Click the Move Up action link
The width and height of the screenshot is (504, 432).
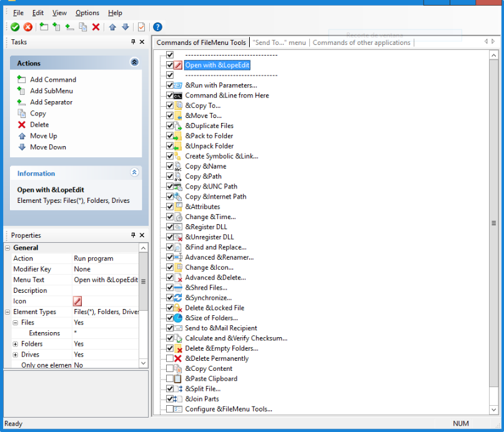[x=43, y=136]
